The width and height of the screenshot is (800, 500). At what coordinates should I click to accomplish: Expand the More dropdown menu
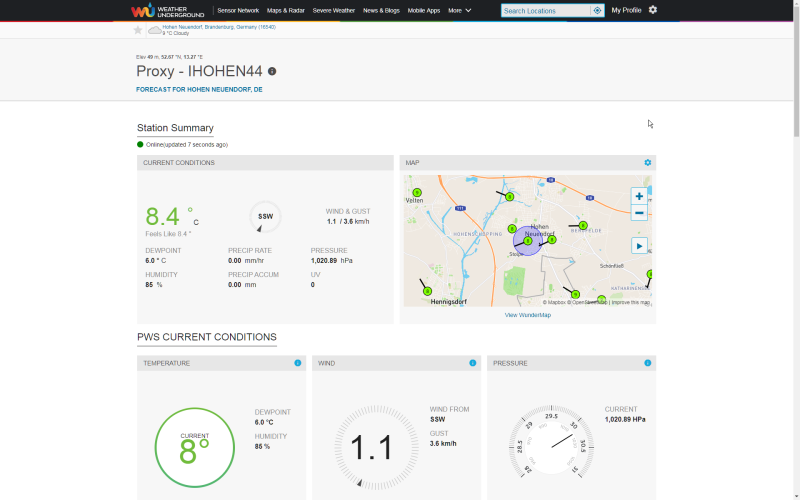(460, 10)
